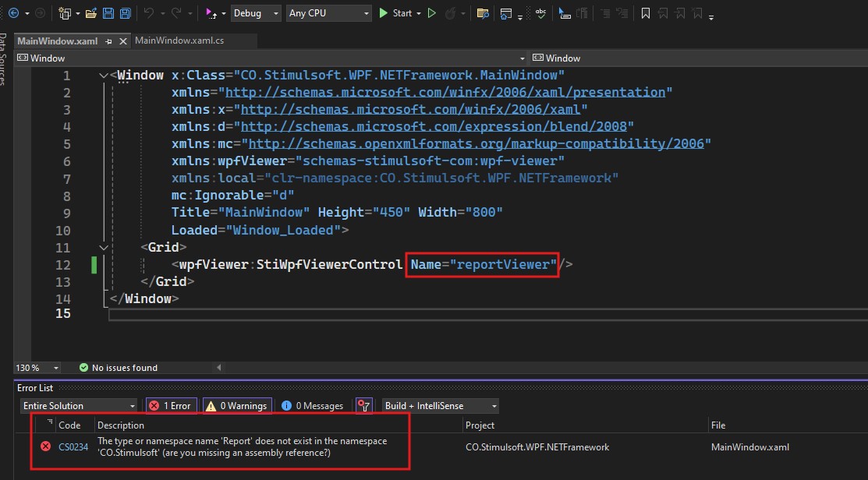Save all files with the double disk icon
This screenshot has height=480, width=868.
126,13
